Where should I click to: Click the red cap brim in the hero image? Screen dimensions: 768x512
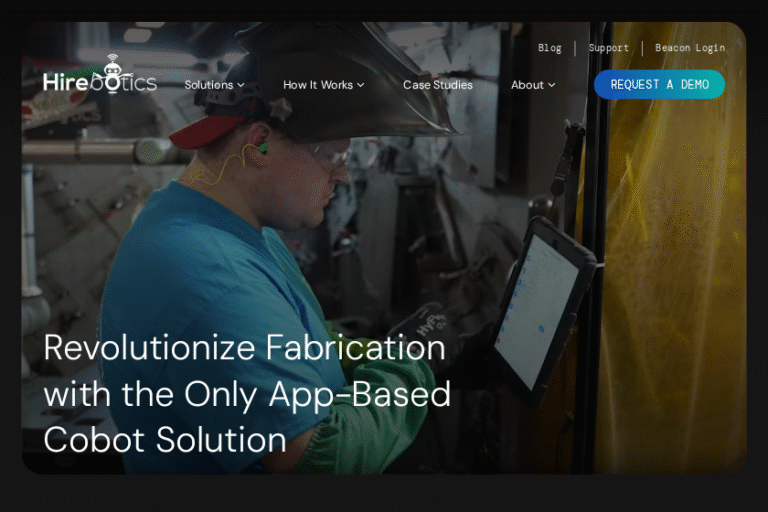pyautogui.click(x=203, y=130)
